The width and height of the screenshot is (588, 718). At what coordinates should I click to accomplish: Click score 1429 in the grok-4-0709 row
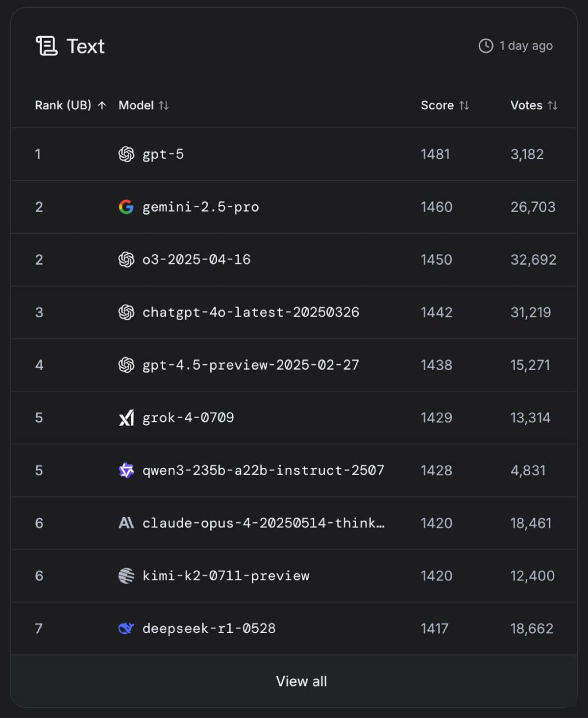[437, 418]
